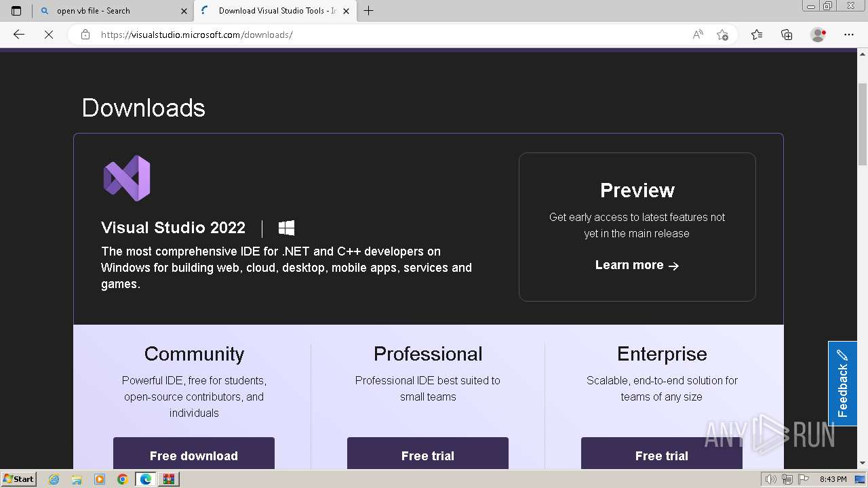Screen dimensions: 868x488
Task: View site information lock icon
Action: pos(85,35)
